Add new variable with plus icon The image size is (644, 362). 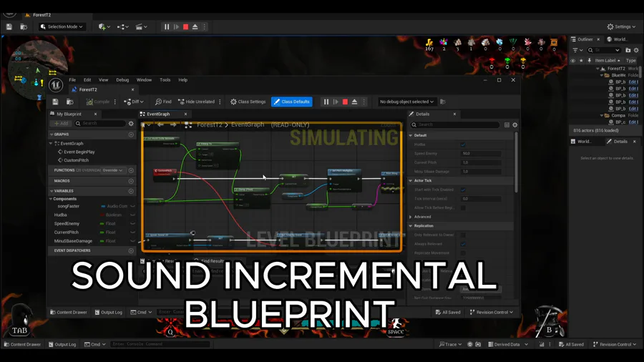coord(131,191)
